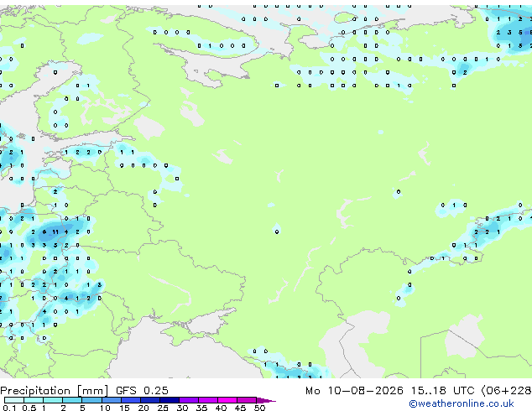Click the 0.1–0.5 mm legend color swatch
The image size is (532, 411).
click(x=14, y=400)
